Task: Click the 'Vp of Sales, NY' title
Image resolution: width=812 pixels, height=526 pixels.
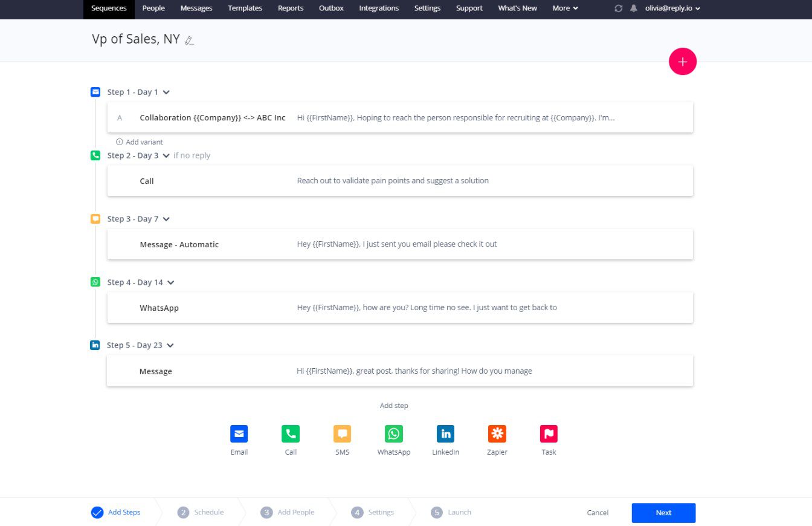Action: (x=136, y=39)
